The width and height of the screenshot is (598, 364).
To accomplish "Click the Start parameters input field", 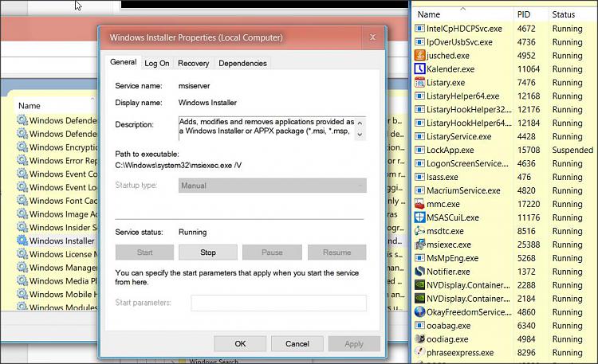I will click(x=278, y=303).
